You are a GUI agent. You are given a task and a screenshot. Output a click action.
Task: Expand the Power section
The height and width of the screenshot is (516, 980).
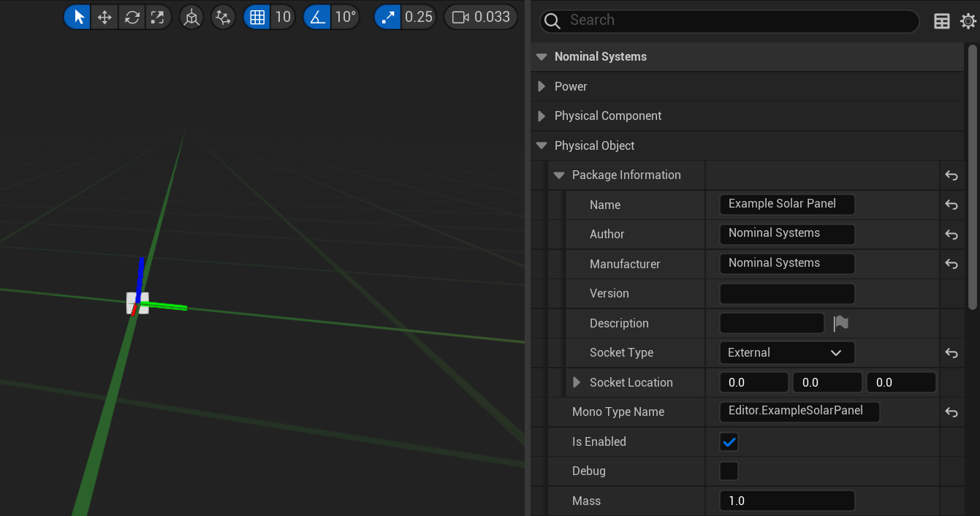click(542, 86)
